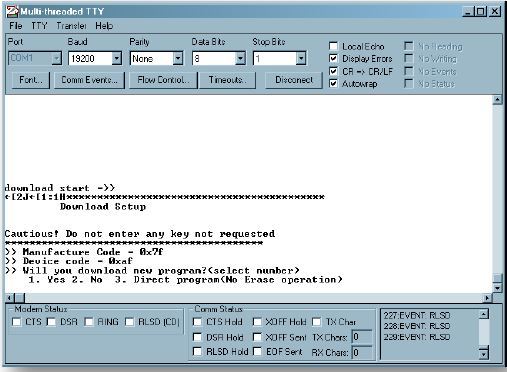The width and height of the screenshot is (507, 372).
Task: Toggle the No Status checkbox
Action: coord(409,83)
